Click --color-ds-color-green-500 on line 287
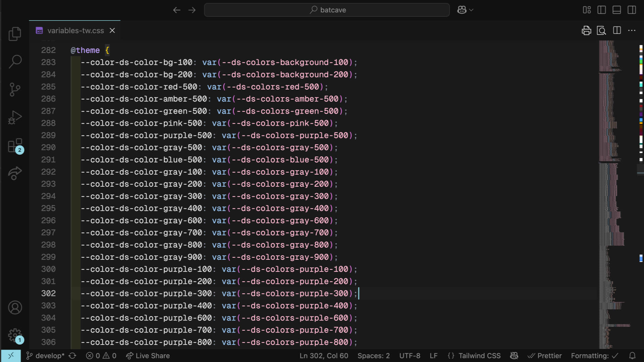This screenshot has height=362, width=644. [x=144, y=111]
